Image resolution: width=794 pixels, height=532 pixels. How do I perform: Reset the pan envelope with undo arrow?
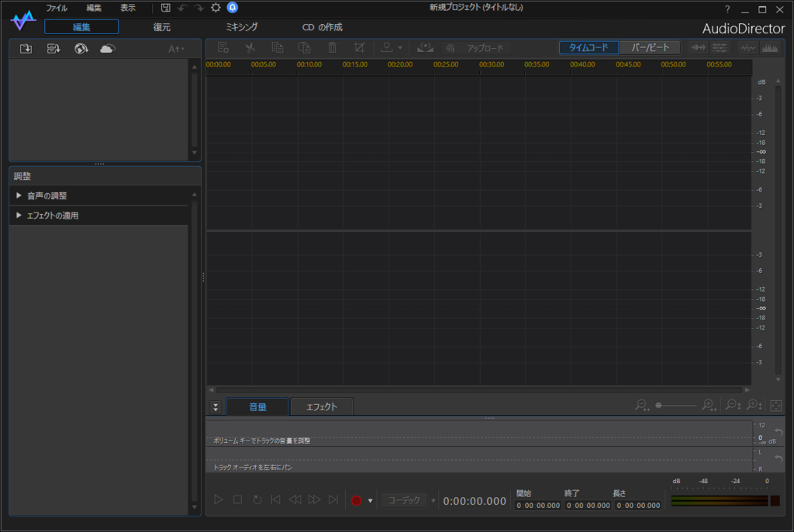tap(778, 458)
